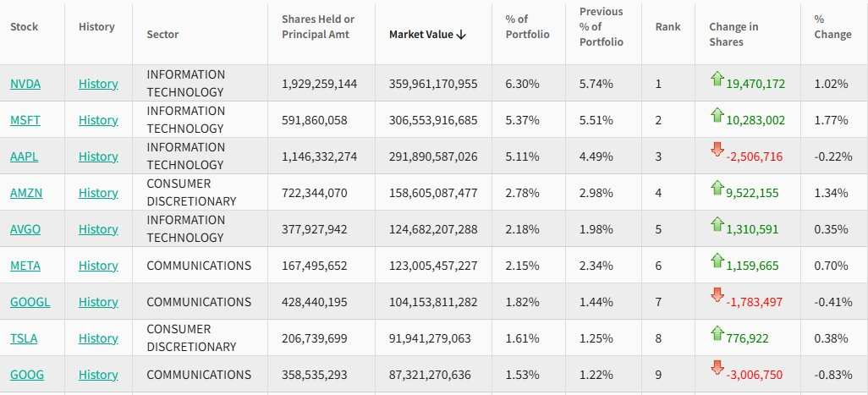
Task: Open History link for AAPL
Action: tap(98, 156)
